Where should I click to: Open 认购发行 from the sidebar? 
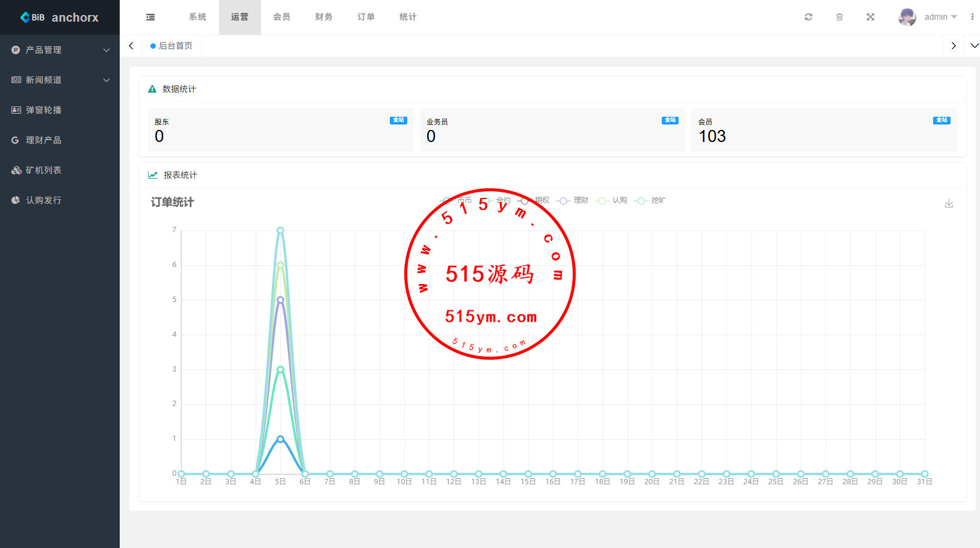pyautogui.click(x=43, y=200)
